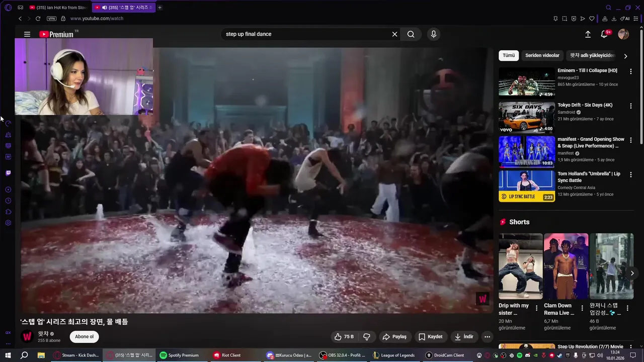Reload the YouTube page

(x=38, y=19)
